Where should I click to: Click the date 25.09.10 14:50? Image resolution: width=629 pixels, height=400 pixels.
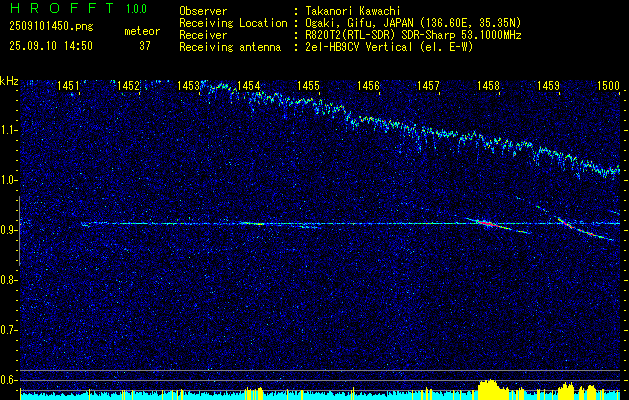pyautogui.click(x=51, y=46)
